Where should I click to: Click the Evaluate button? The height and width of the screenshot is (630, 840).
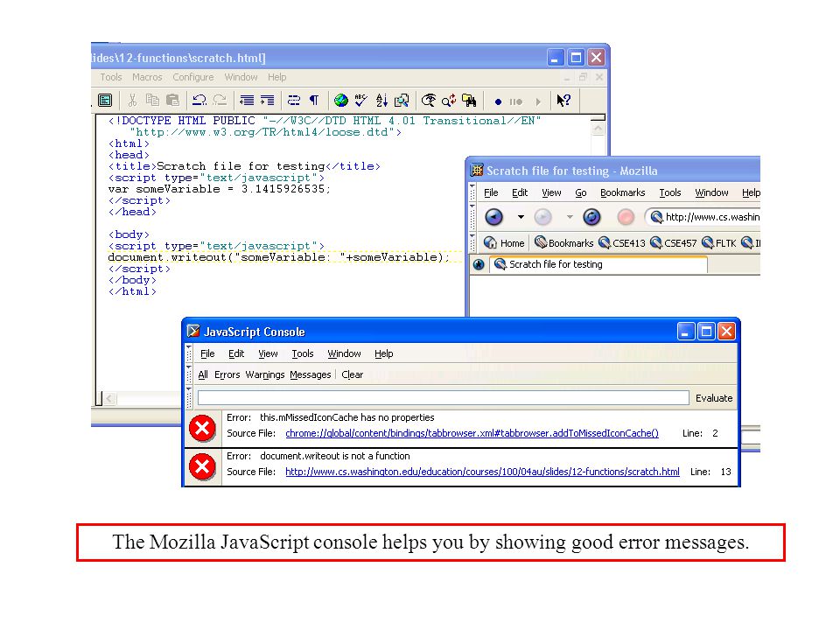(x=714, y=398)
